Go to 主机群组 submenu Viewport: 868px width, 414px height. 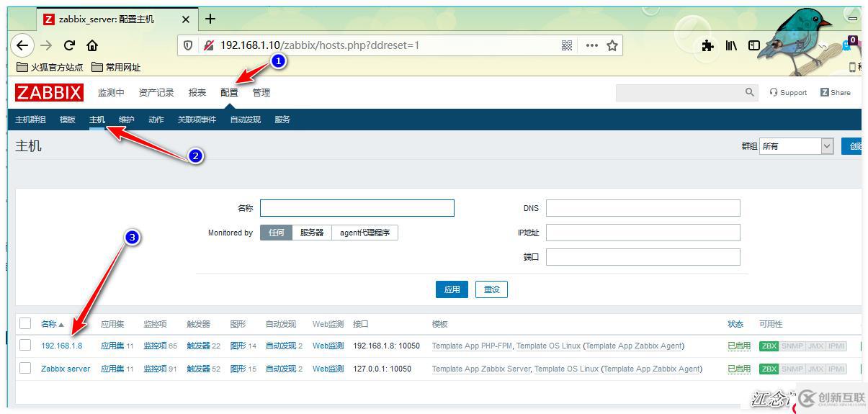(x=30, y=120)
